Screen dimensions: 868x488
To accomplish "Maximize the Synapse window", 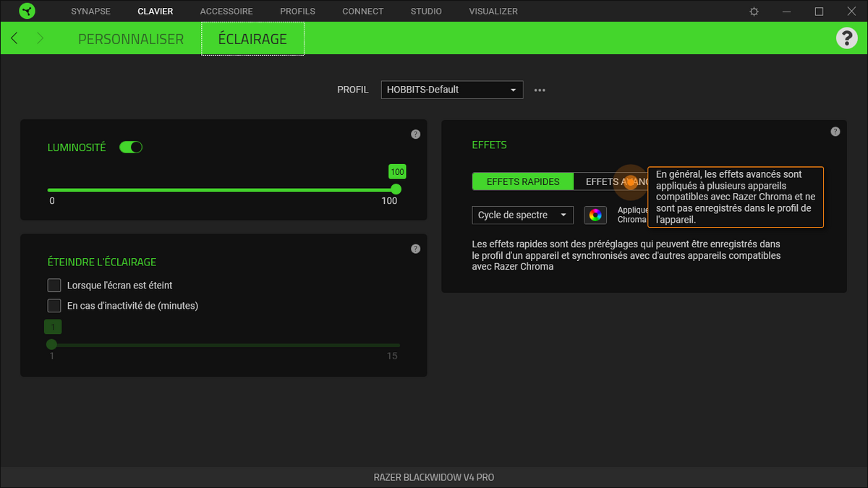I will point(819,12).
